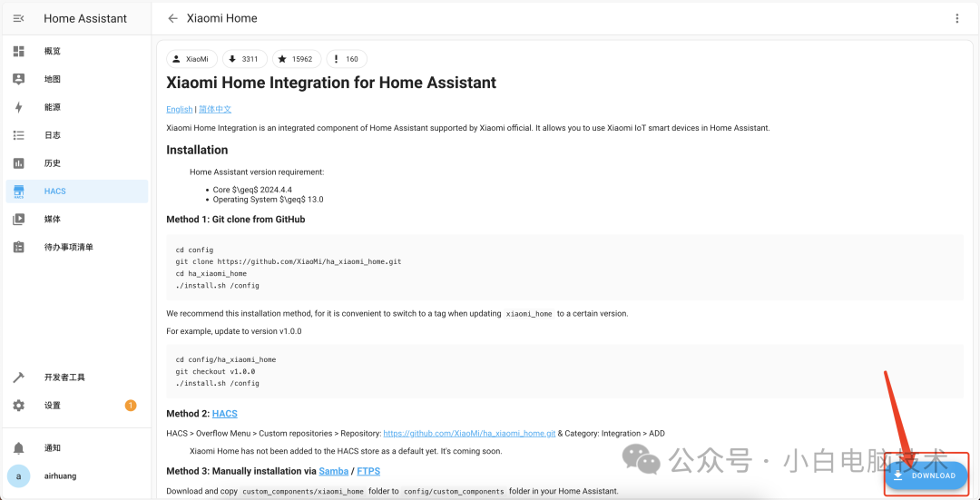Click the 15962 stars chip
Screen dimensions: 980x500
pos(296,59)
